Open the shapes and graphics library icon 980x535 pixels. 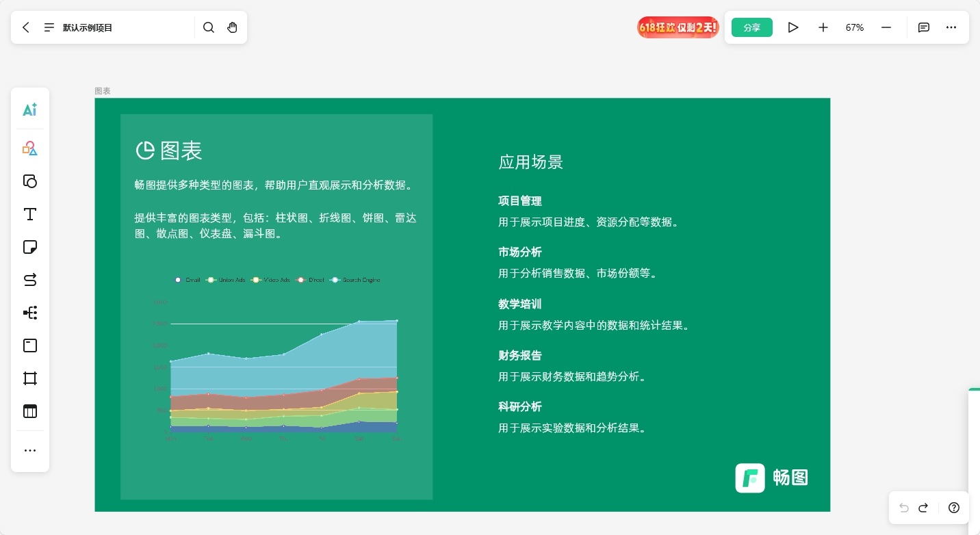[30, 148]
